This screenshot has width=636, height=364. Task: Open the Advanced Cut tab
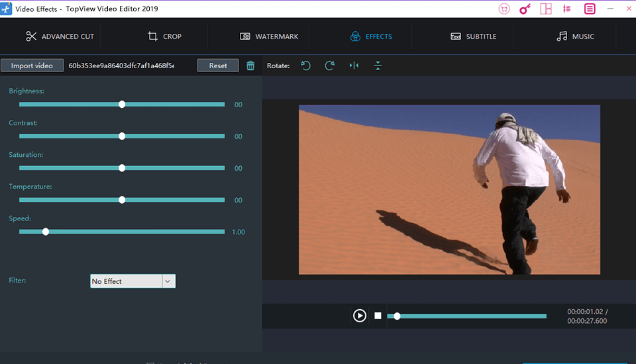pos(60,36)
